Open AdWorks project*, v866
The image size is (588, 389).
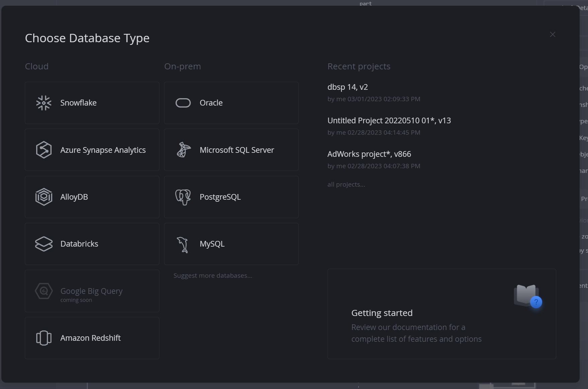(369, 154)
